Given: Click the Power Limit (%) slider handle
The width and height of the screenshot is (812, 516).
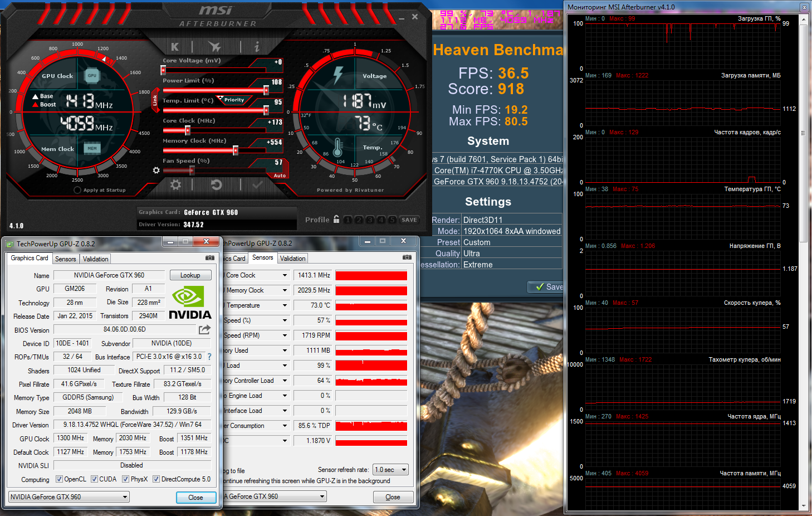Looking at the screenshot, I should [x=266, y=90].
